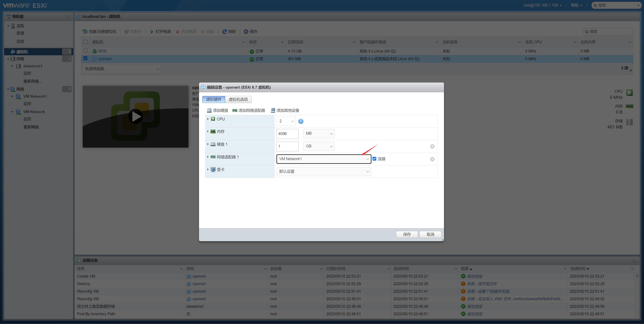This screenshot has height=324, width=644.
Task: Remove Hard disk 1 with X icon
Action: click(432, 146)
